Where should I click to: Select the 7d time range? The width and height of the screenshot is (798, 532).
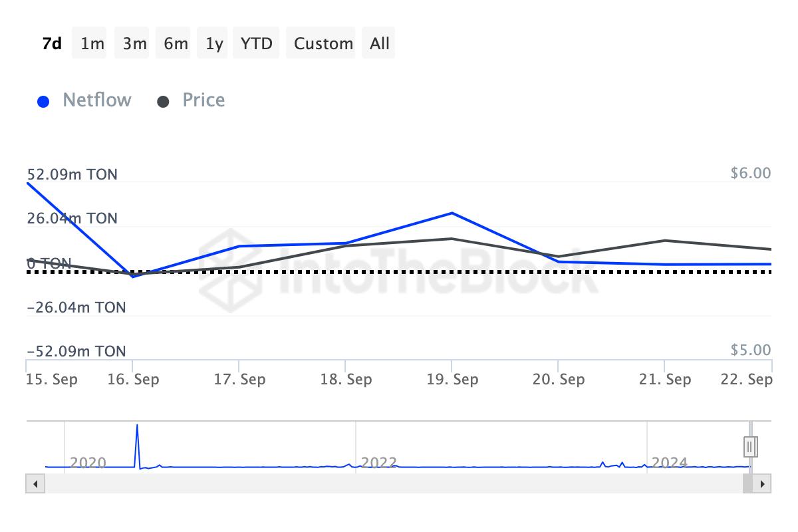click(x=52, y=44)
